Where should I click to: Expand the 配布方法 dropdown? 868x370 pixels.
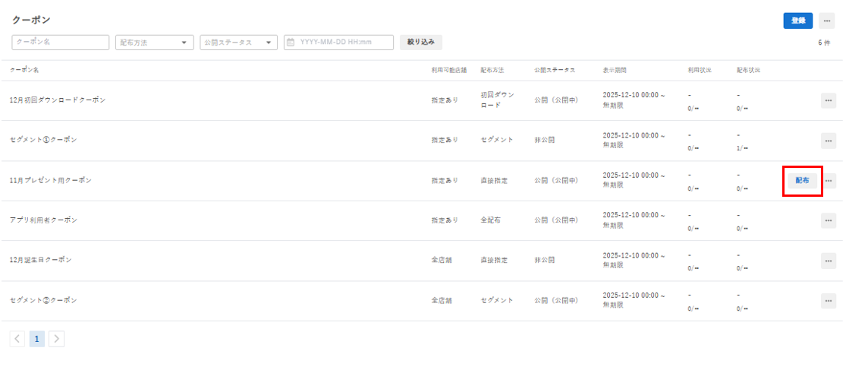155,43
